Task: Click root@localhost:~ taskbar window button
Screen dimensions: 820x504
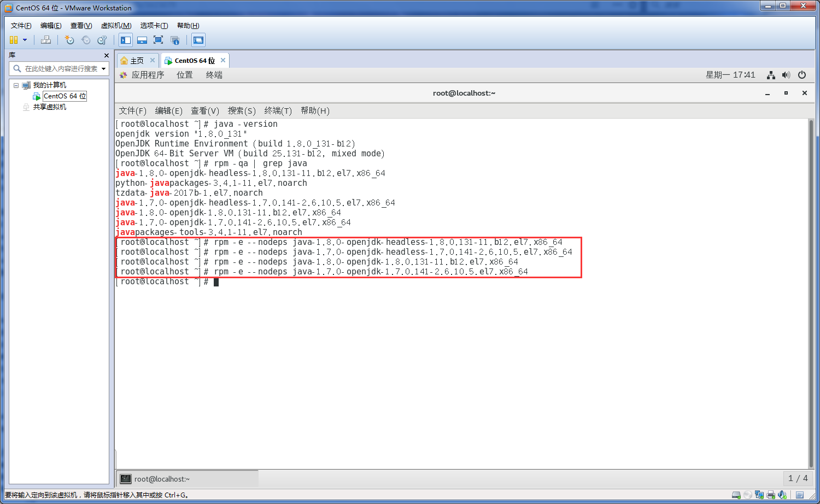Action: (187, 479)
